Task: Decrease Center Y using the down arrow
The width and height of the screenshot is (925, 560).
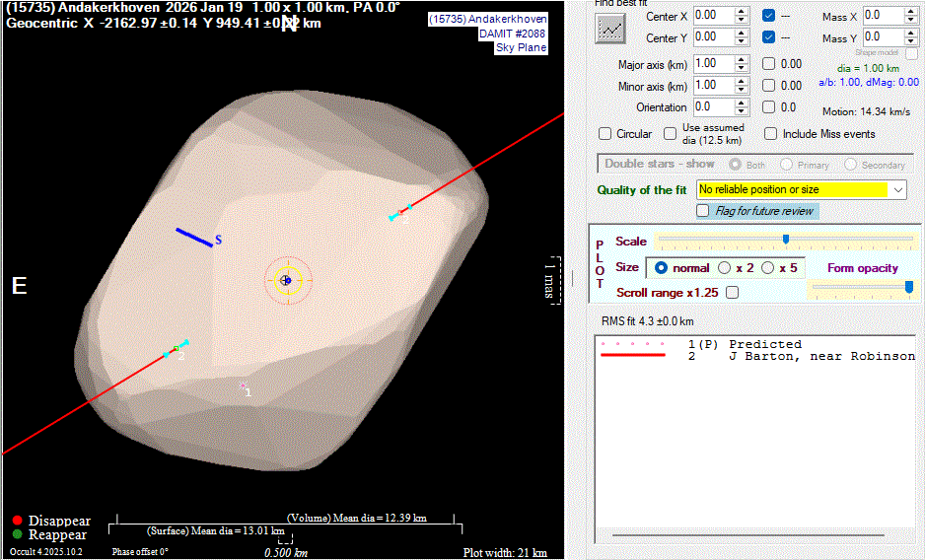Action: [741, 41]
